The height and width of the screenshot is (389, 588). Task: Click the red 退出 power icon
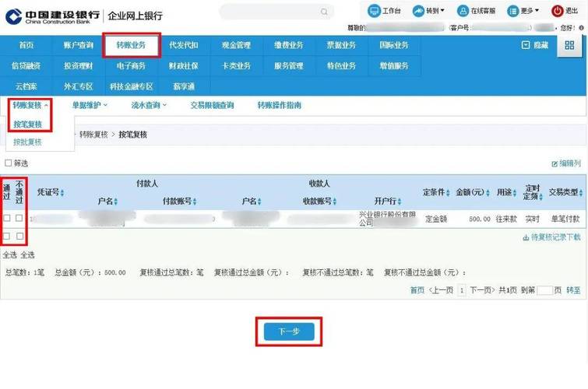(x=558, y=11)
